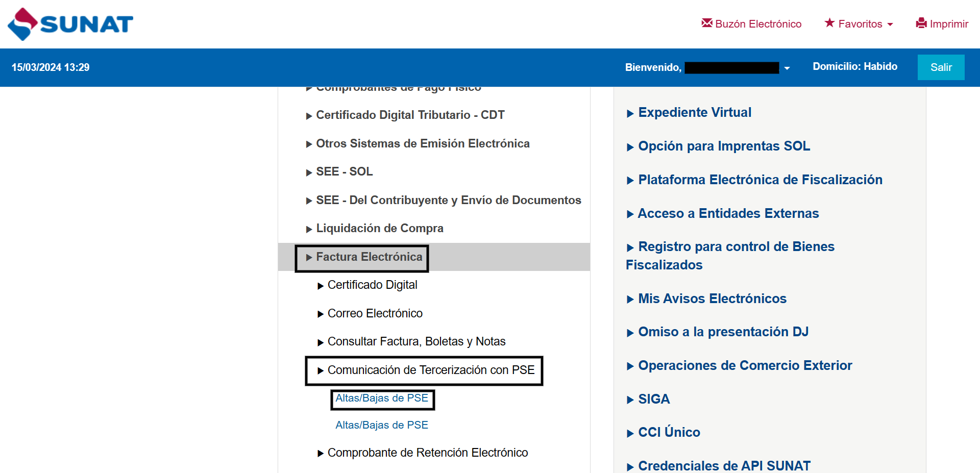Click the SUNAT logo

pyautogui.click(x=70, y=24)
